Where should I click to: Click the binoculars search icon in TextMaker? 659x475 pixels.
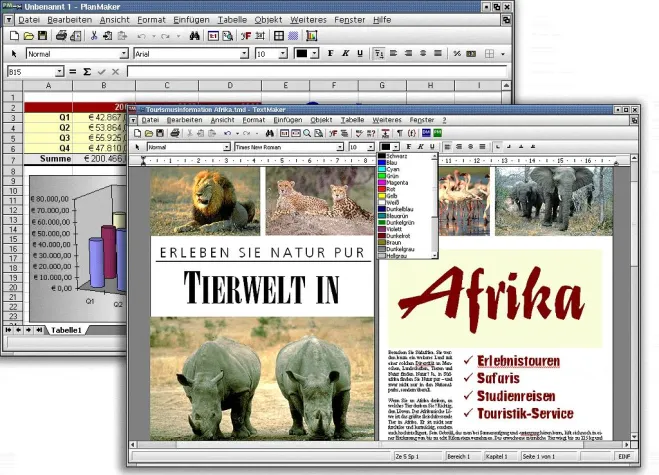tap(270, 132)
